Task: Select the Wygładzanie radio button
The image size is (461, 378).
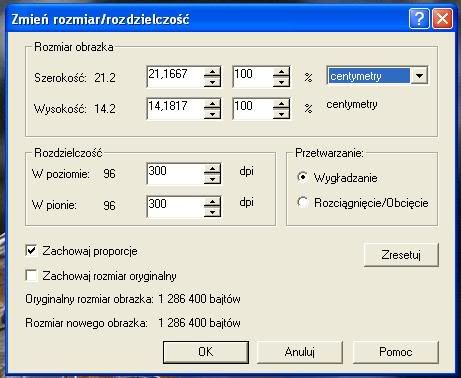Action: (x=302, y=177)
